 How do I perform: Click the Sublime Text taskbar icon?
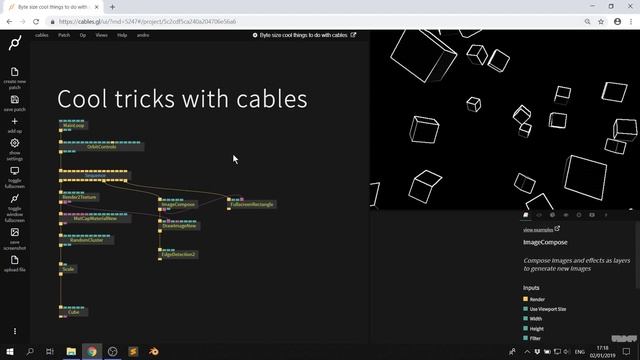click(x=133, y=351)
